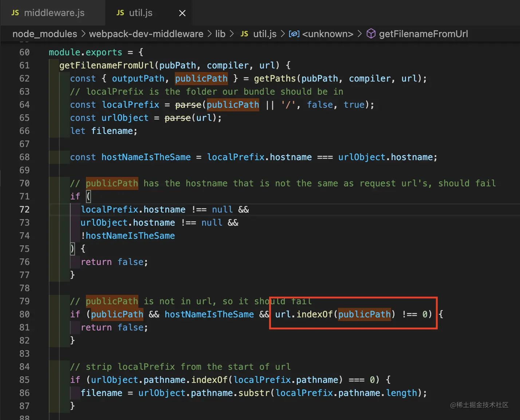This screenshot has height=420, width=520.
Task: Click 'localPrefix.hostname' on line 72
Action: coord(133,210)
